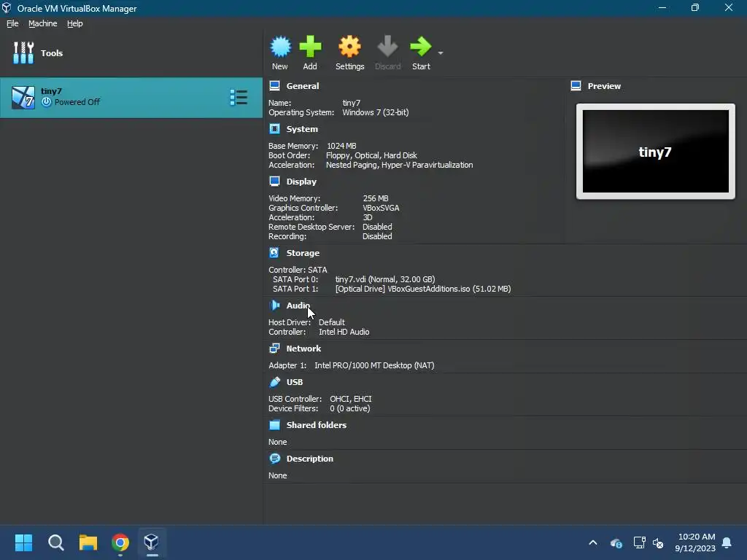Click the New virtual machine icon
This screenshot has height=560, width=747.
(280, 47)
